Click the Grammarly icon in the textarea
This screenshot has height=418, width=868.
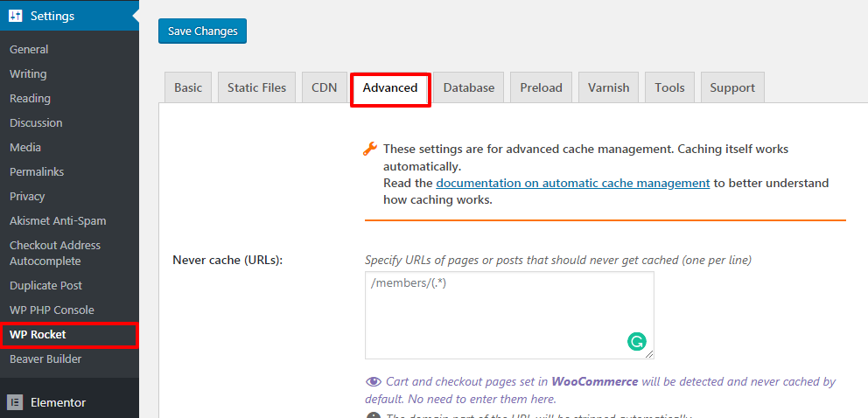[637, 341]
